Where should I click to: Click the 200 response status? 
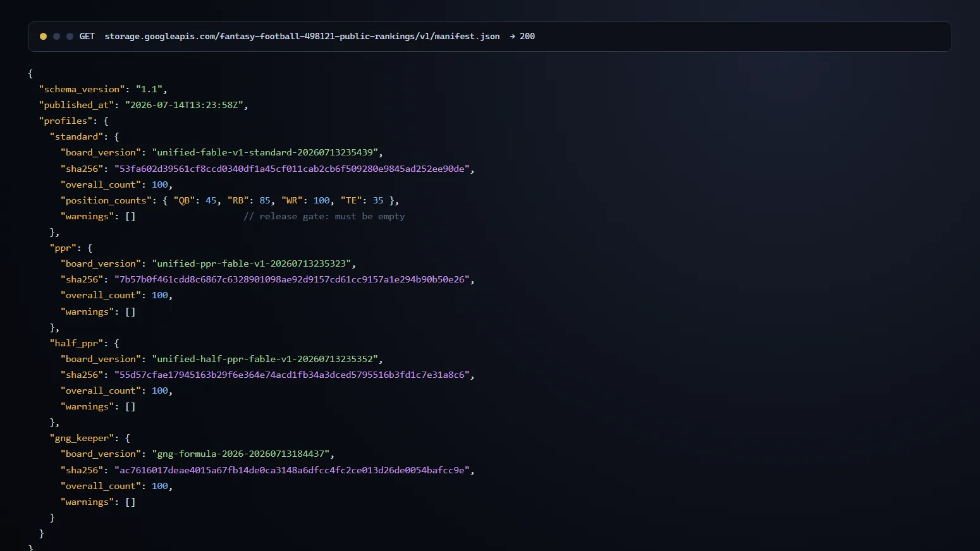pyautogui.click(x=527, y=37)
